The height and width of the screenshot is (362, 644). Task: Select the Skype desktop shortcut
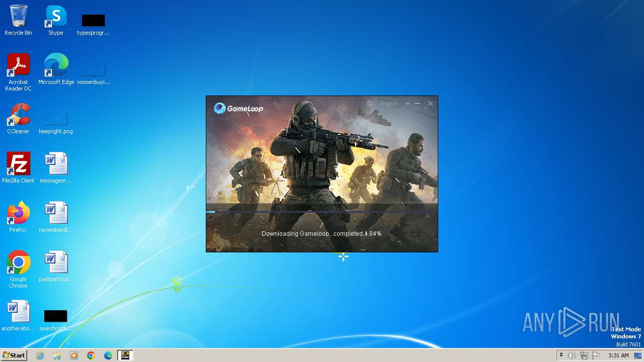click(x=56, y=20)
